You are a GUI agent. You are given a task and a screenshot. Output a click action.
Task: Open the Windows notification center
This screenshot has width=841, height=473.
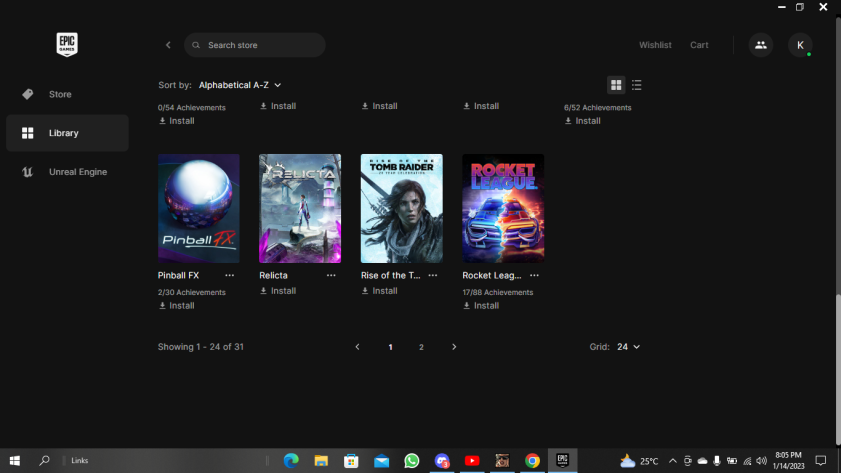[x=821, y=461]
